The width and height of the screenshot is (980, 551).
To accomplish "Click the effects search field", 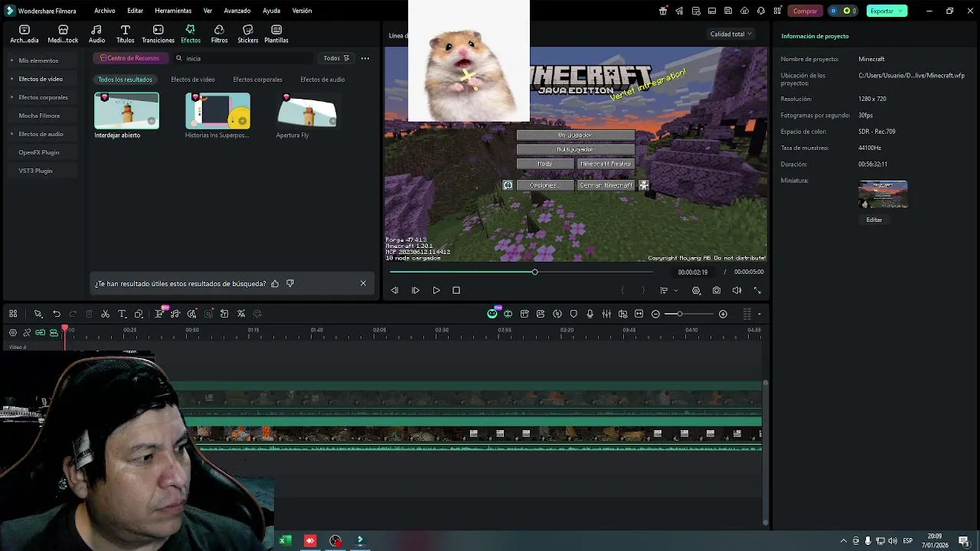I will click(x=245, y=58).
